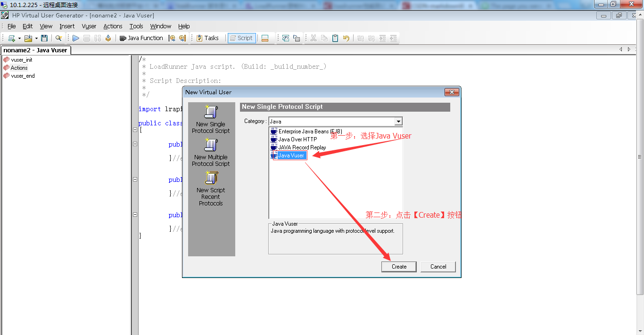This screenshot has height=335, width=644.
Task: Click the first clock icon after Java Function
Action: 172,38
